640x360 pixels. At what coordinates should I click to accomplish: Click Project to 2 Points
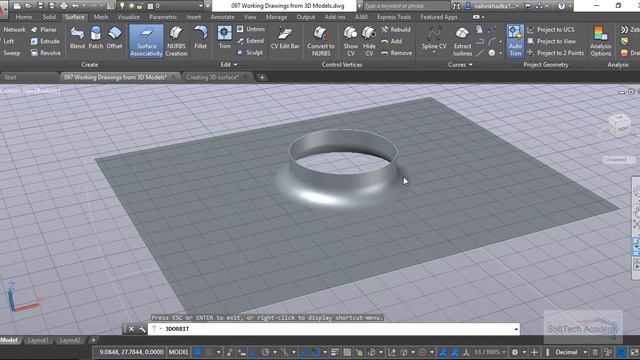556,53
